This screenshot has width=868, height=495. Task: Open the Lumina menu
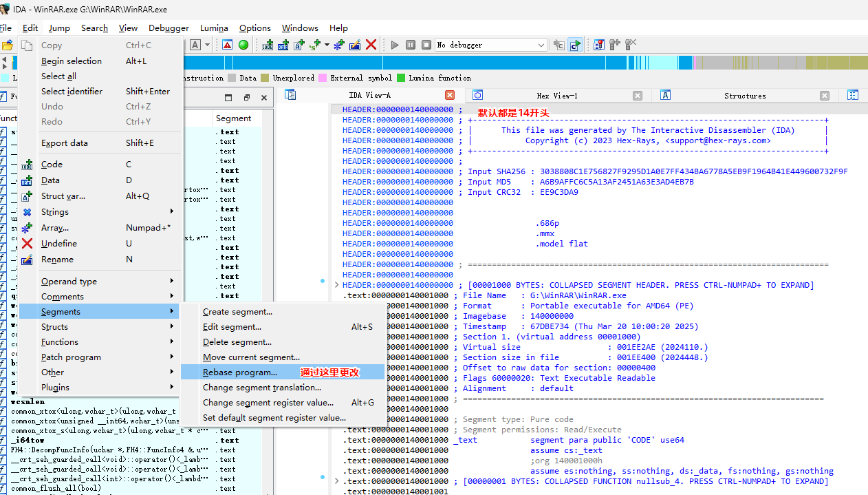tap(214, 28)
